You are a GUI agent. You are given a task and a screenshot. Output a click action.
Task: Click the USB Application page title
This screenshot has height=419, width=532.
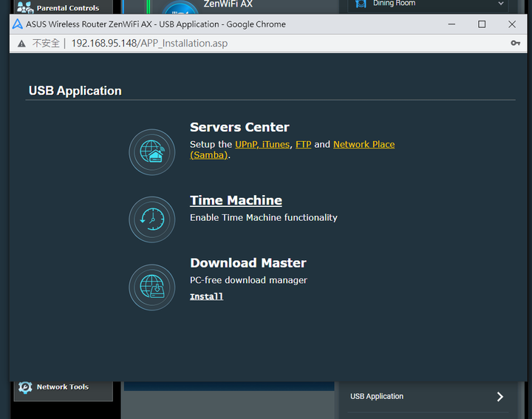coord(75,91)
